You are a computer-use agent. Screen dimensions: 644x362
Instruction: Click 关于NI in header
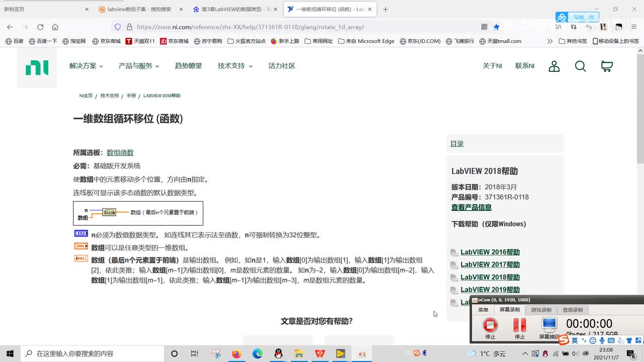[x=492, y=66]
